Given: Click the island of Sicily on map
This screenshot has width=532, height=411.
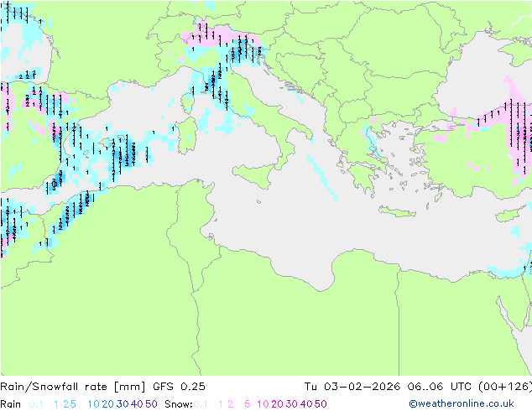Looking at the screenshot, I should 255,174.
